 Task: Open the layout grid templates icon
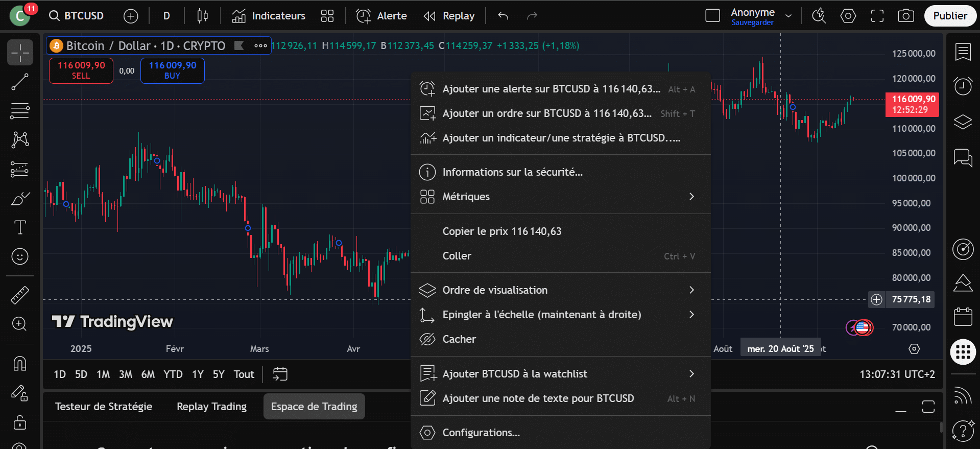coord(327,16)
